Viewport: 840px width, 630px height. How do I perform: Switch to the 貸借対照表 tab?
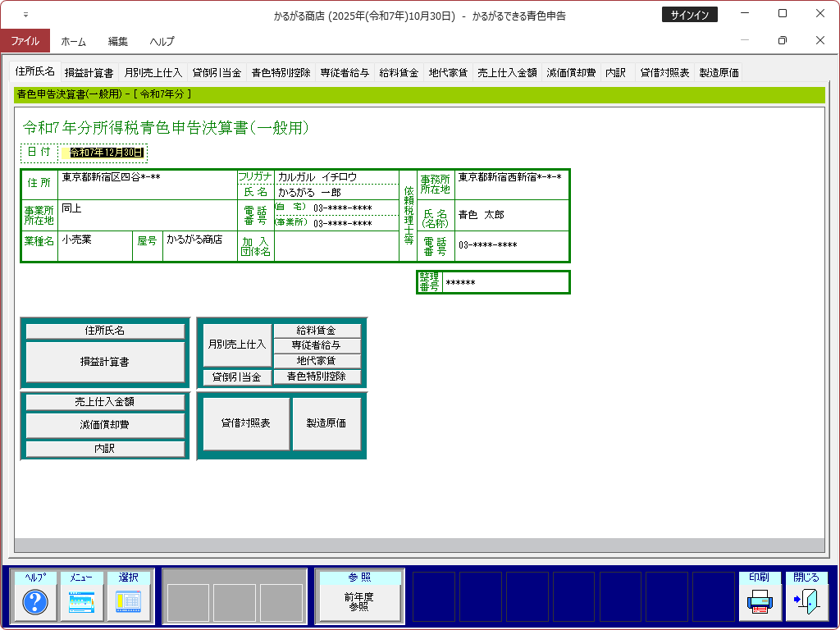(x=664, y=72)
